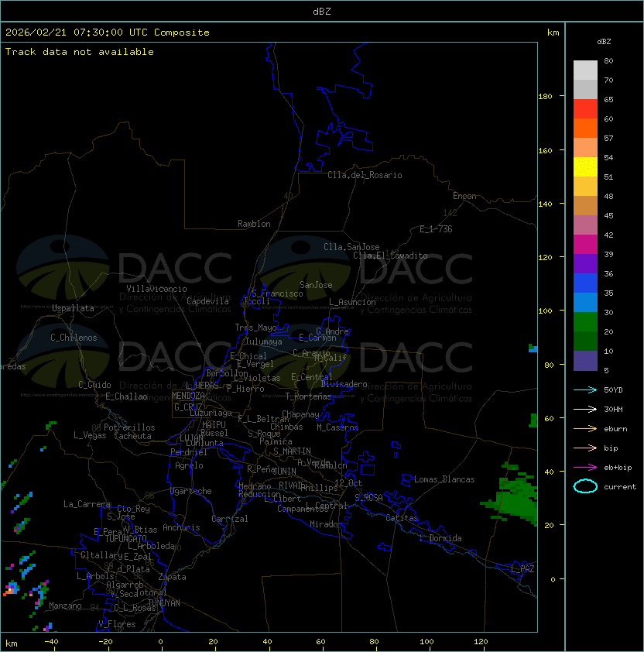Select the deep orange dBZ scale swatch
Viewport: 644px width, 652px height.
585,128
